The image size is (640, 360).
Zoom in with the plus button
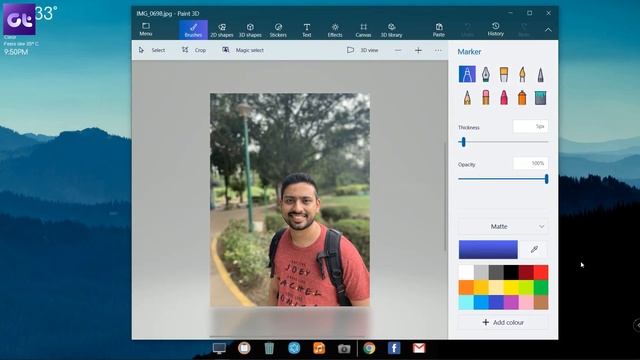coord(418,50)
